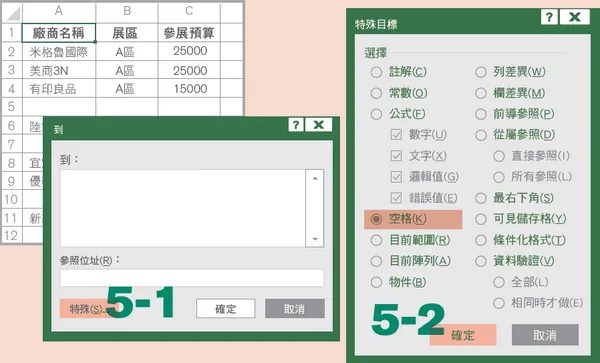Click list box scroll up arrow
This screenshot has height=363, width=600.
(315, 178)
